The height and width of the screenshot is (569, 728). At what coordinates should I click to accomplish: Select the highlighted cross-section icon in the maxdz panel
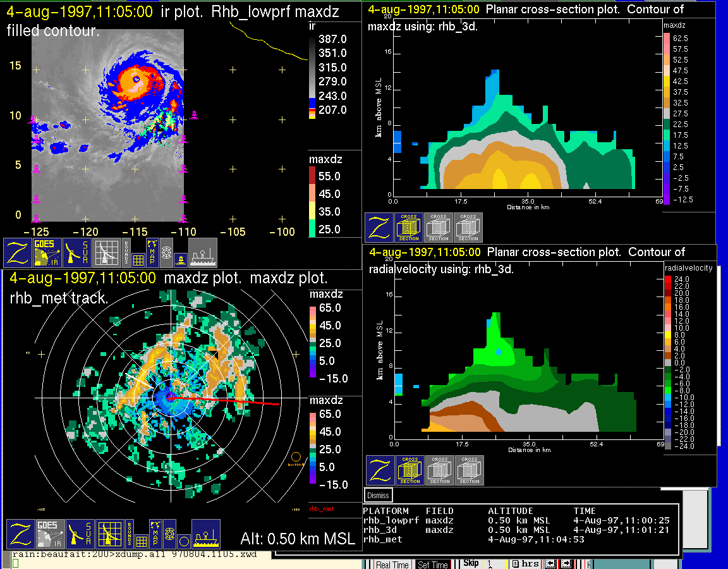409,228
